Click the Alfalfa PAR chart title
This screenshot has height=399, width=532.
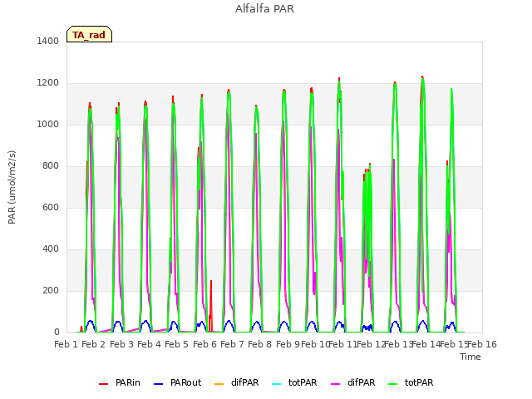264,9
